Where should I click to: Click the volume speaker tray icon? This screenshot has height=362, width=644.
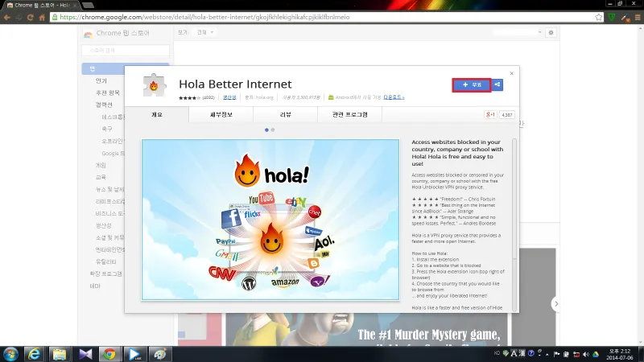586,354
